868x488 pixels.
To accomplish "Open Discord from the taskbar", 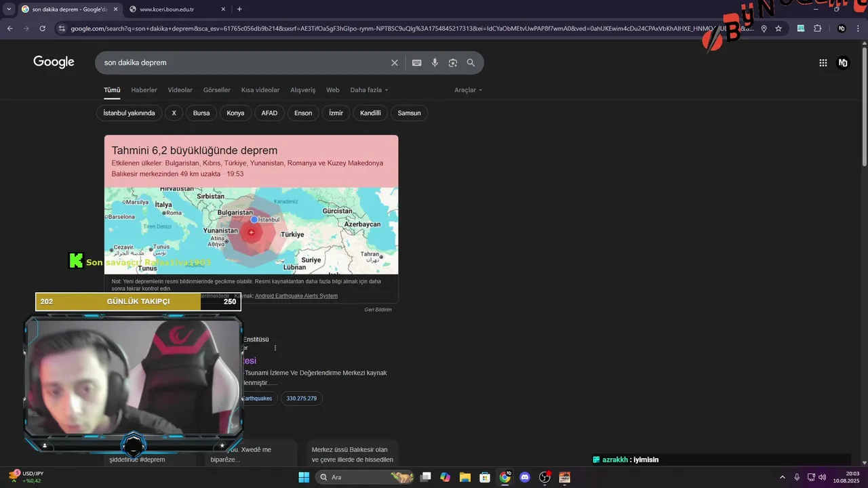I will point(524,477).
